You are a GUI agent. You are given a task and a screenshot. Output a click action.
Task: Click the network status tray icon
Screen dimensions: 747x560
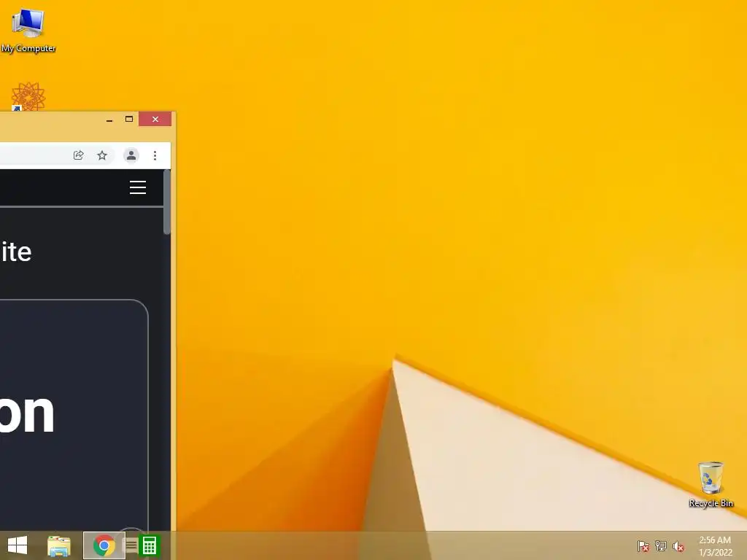point(661,546)
